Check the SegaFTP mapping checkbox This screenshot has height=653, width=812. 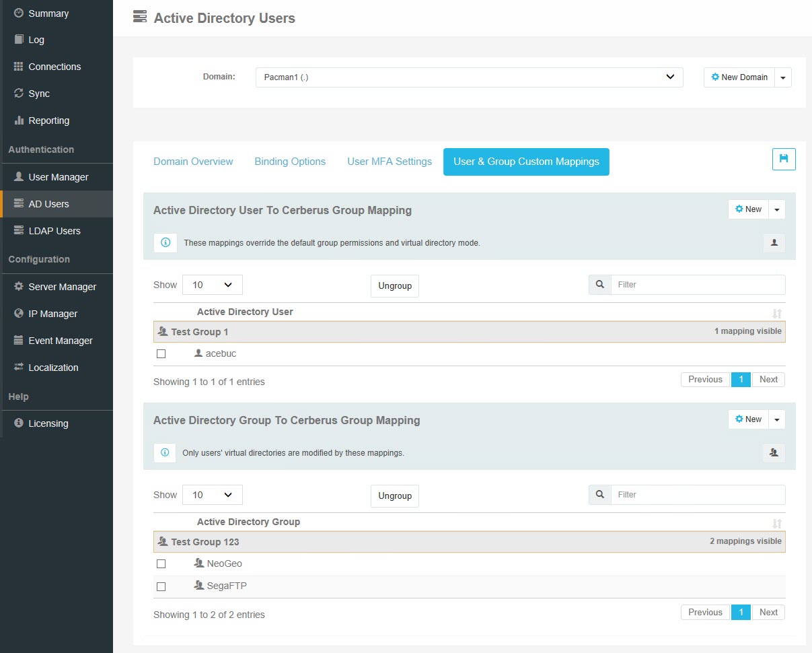(161, 586)
